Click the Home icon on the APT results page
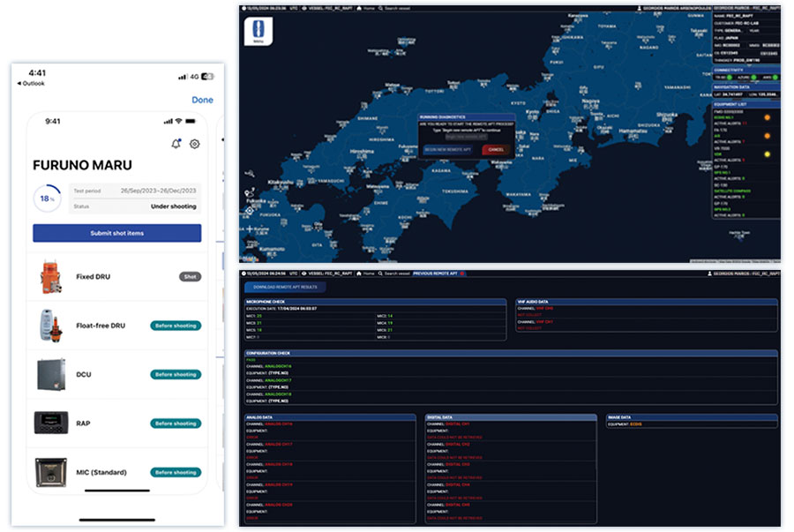The height and width of the screenshot is (532, 794). [x=359, y=273]
